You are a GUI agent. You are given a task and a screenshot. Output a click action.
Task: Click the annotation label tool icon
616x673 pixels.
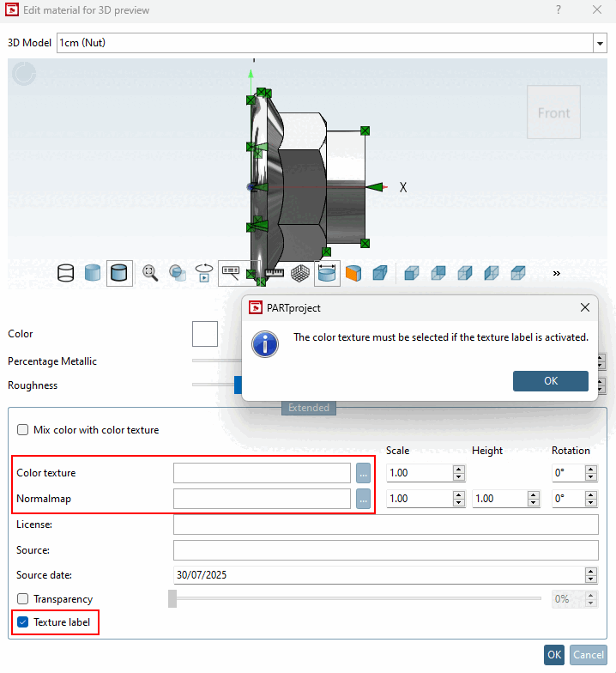tap(231, 273)
